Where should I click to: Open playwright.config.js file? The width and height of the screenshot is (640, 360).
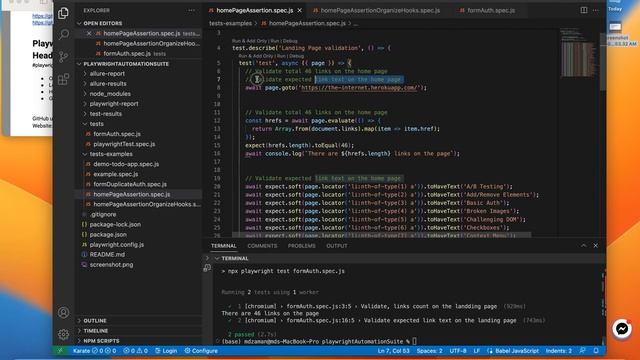tap(139, 244)
